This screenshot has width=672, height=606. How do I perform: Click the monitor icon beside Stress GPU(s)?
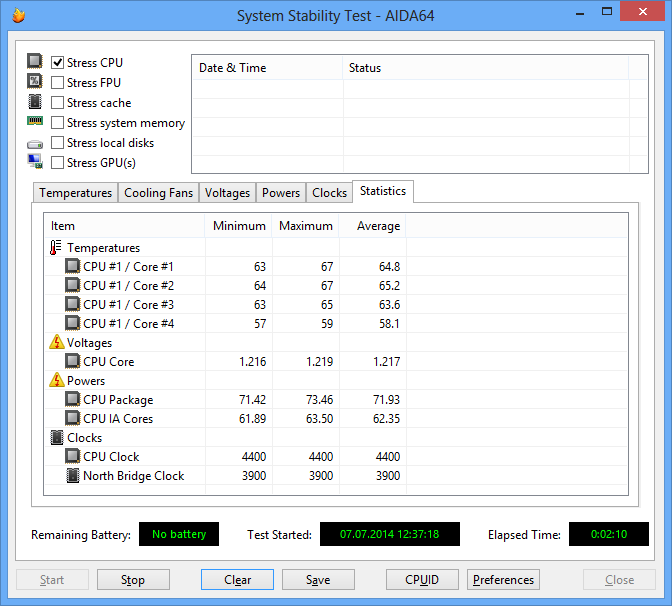35,162
